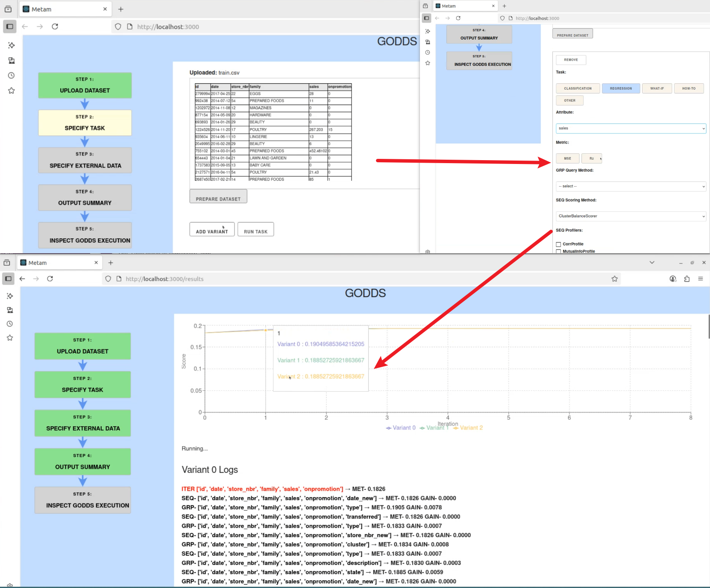Expand the GRP Query Method dropdown
This screenshot has width=710, height=588.
(x=631, y=186)
